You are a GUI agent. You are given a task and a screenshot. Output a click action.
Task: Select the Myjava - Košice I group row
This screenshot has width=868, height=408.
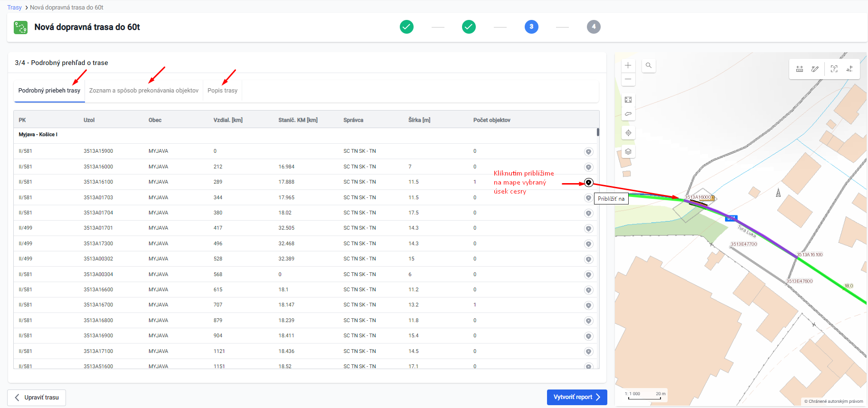point(305,135)
